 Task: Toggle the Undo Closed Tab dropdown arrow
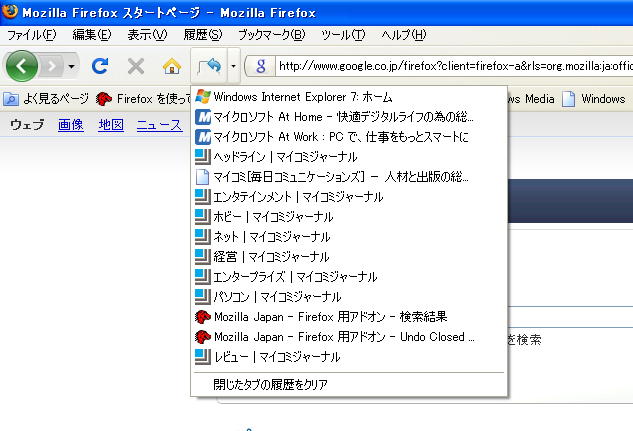234,66
